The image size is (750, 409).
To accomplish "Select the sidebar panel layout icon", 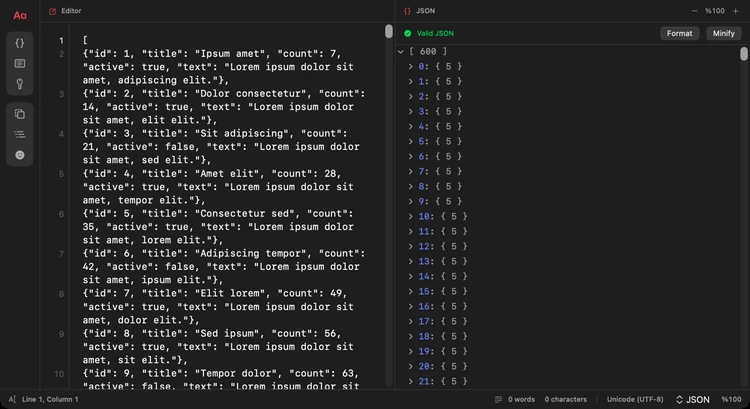I will point(20,64).
